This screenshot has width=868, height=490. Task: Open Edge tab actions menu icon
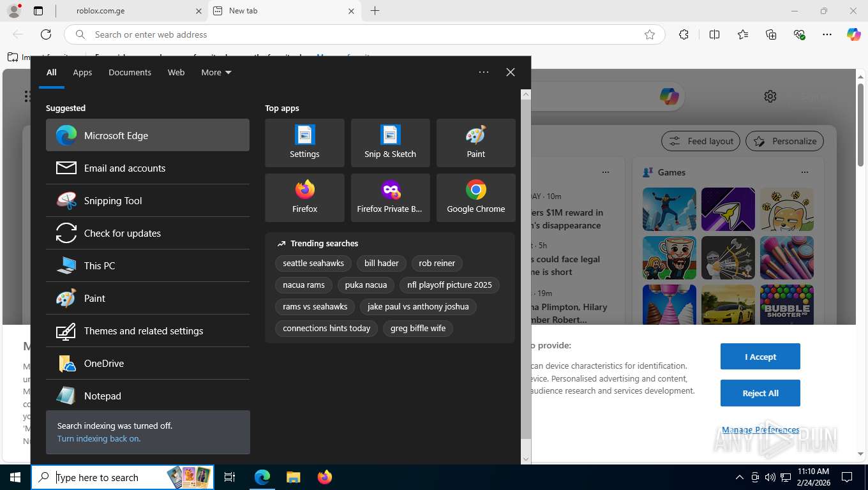click(38, 11)
